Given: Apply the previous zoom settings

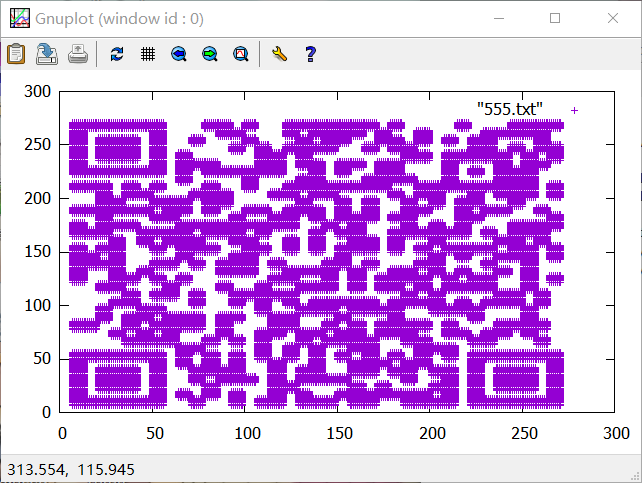Looking at the screenshot, I should (179, 54).
